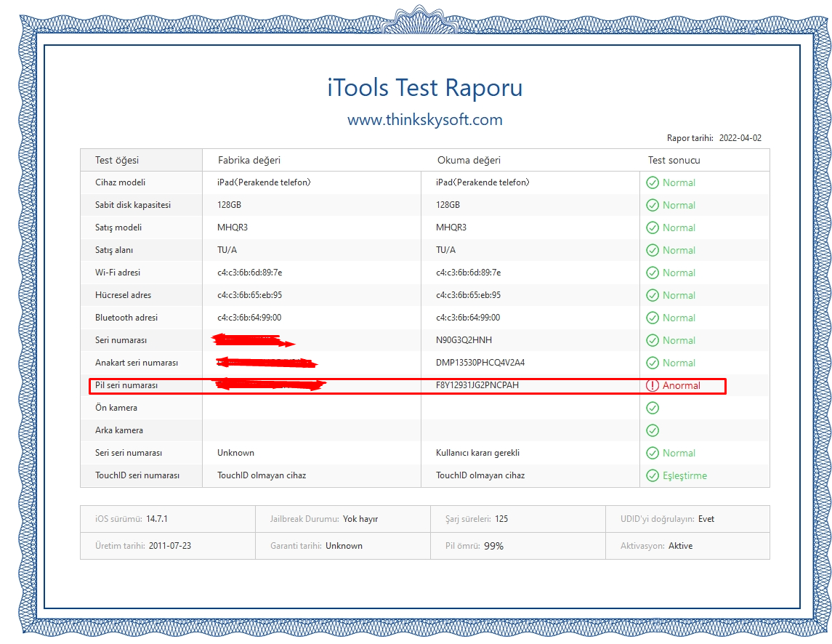Viewport: 832px width, 644px height.
Task: Select the Fabrika değeri column header
Action: pyautogui.click(x=249, y=161)
